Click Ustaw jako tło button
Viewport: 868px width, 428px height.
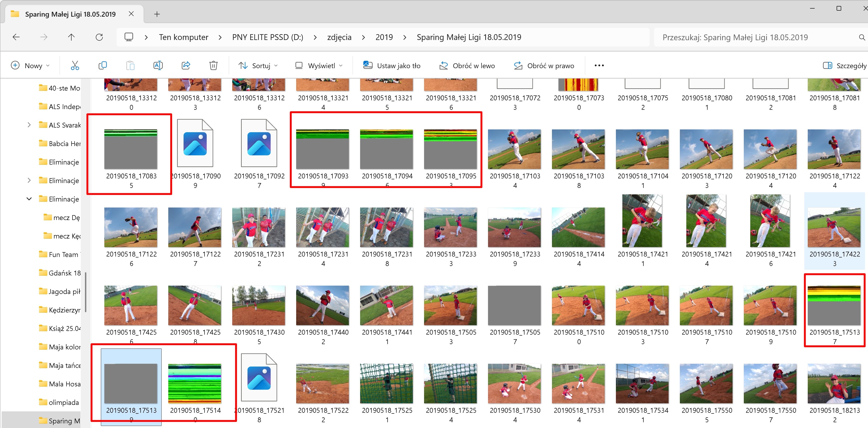pyautogui.click(x=392, y=65)
